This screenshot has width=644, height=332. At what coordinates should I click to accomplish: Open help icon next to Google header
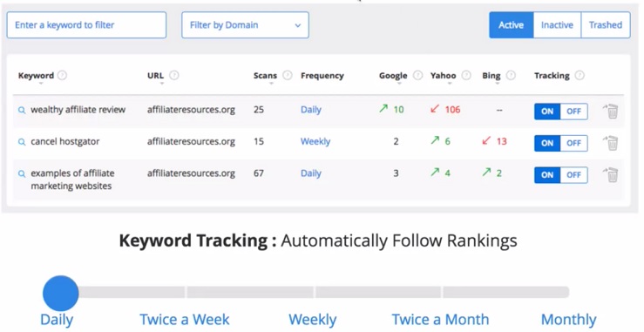tap(417, 75)
